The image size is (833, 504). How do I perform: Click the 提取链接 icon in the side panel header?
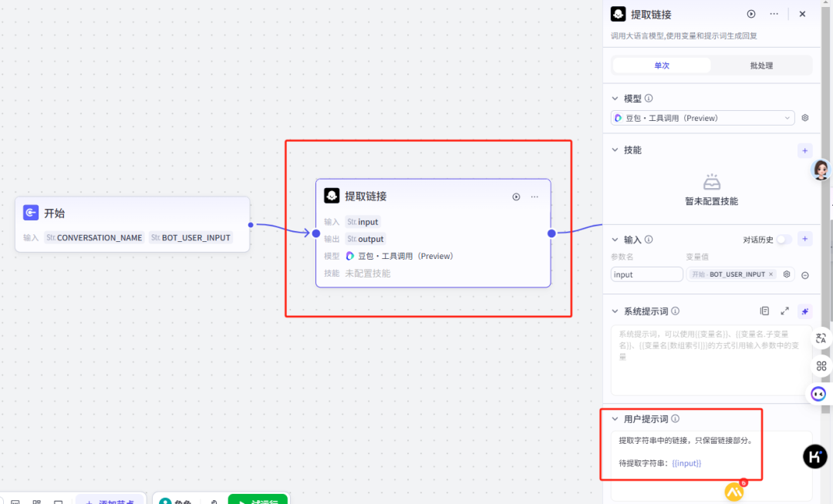[x=619, y=14]
